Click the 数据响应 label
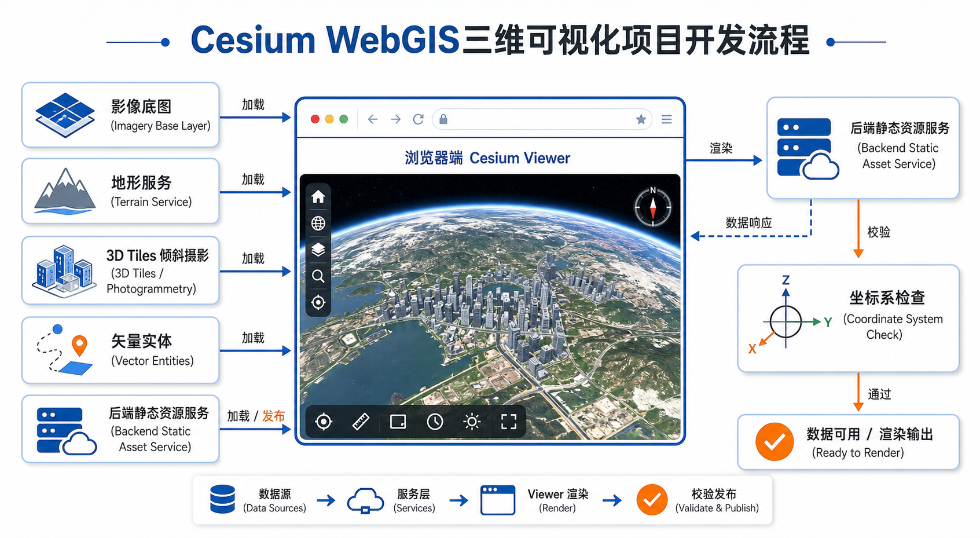This screenshot has width=980, height=538. 748,223
